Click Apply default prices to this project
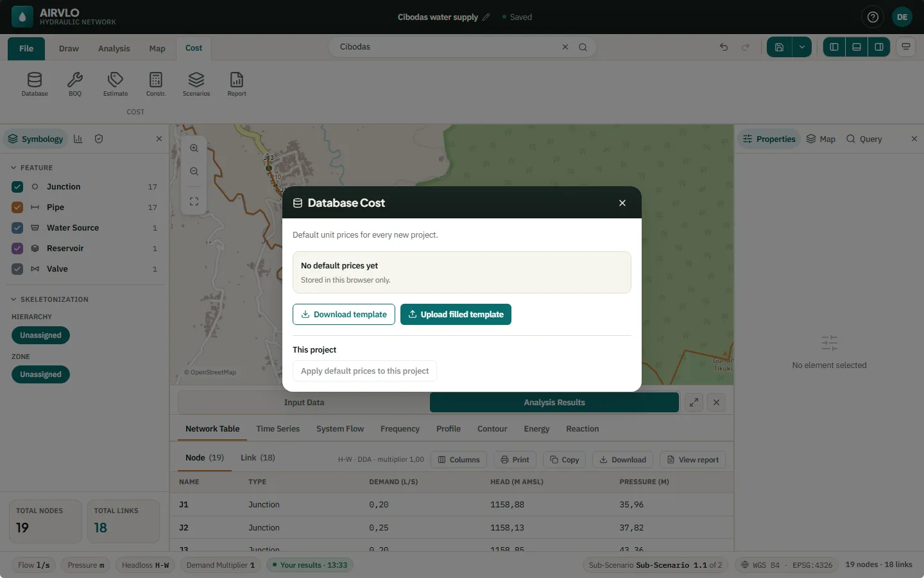924x578 pixels. pos(364,371)
